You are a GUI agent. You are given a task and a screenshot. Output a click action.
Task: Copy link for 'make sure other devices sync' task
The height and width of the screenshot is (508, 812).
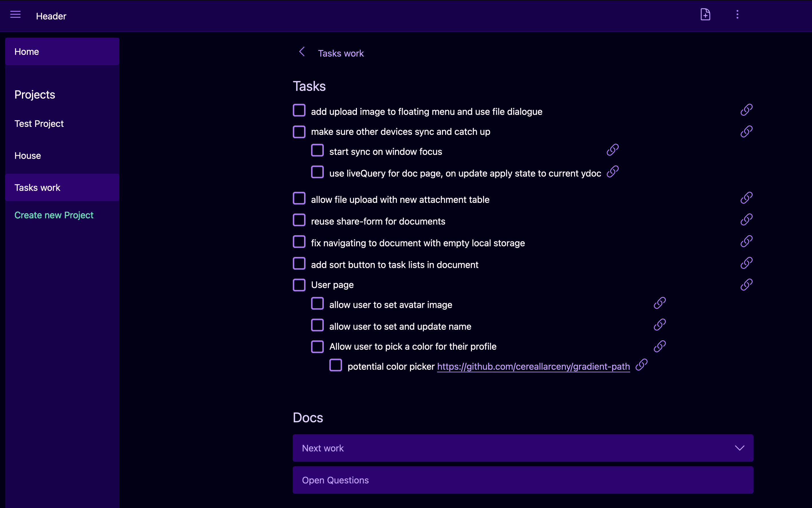746,131
